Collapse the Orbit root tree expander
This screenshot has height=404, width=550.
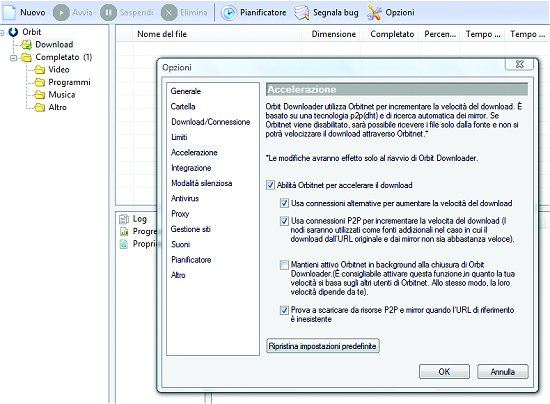point(2,33)
